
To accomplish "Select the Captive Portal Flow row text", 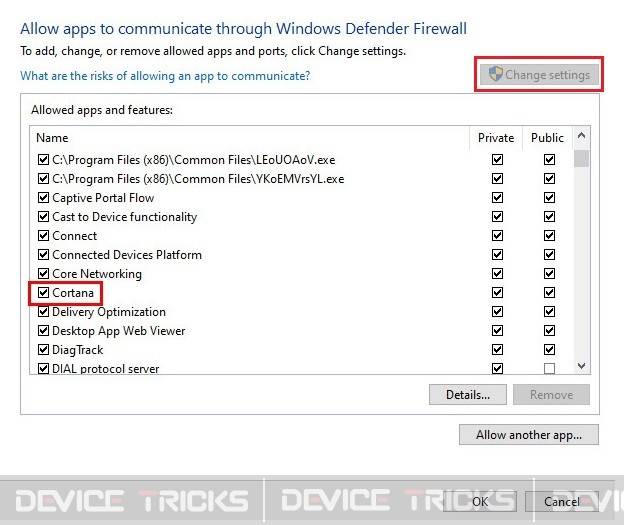I will tap(103, 198).
